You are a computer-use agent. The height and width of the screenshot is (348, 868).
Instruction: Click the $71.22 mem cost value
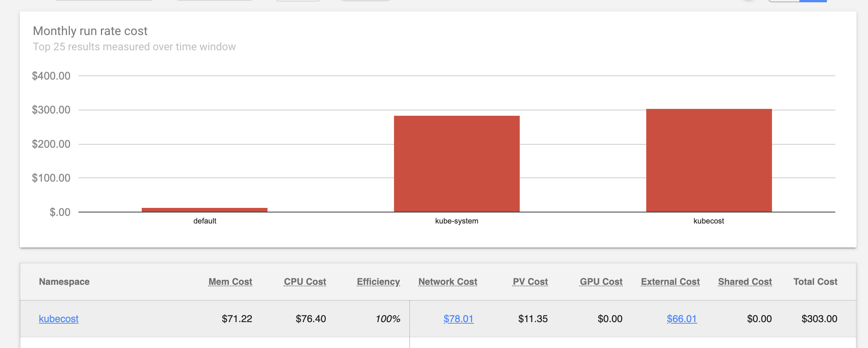pyautogui.click(x=237, y=319)
